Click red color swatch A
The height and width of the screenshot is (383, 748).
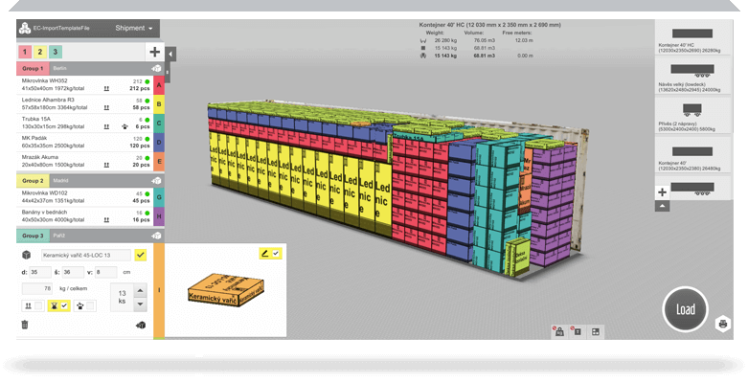(159, 85)
